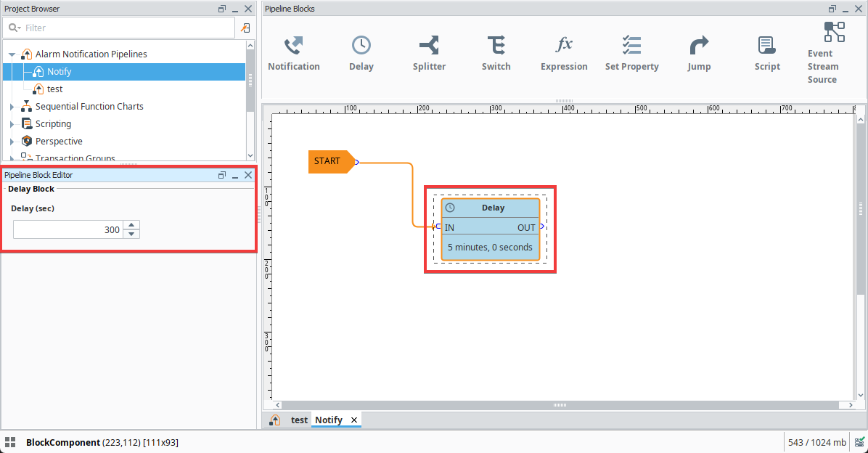Screen dimensions: 868x453
Task: Select the Delay block header on canvas
Action: (491, 208)
